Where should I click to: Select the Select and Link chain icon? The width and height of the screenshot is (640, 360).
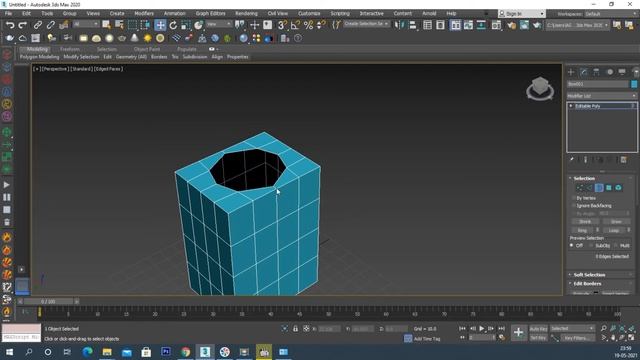pyautogui.click(x=38, y=25)
